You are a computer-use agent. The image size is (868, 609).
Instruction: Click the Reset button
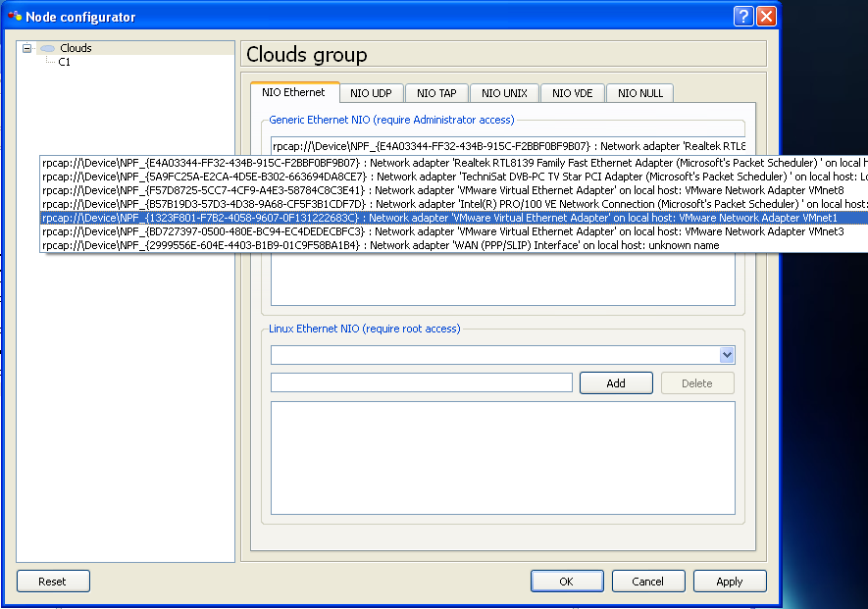coord(53,582)
